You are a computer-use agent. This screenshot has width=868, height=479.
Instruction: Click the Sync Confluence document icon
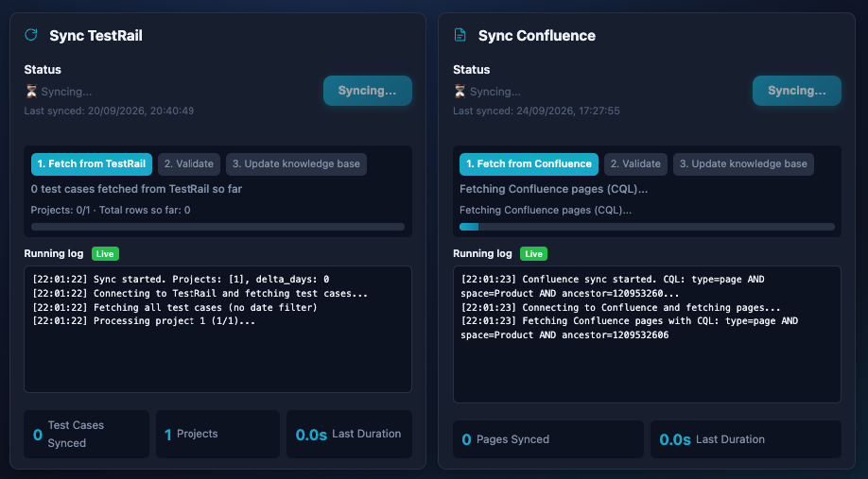pos(460,35)
